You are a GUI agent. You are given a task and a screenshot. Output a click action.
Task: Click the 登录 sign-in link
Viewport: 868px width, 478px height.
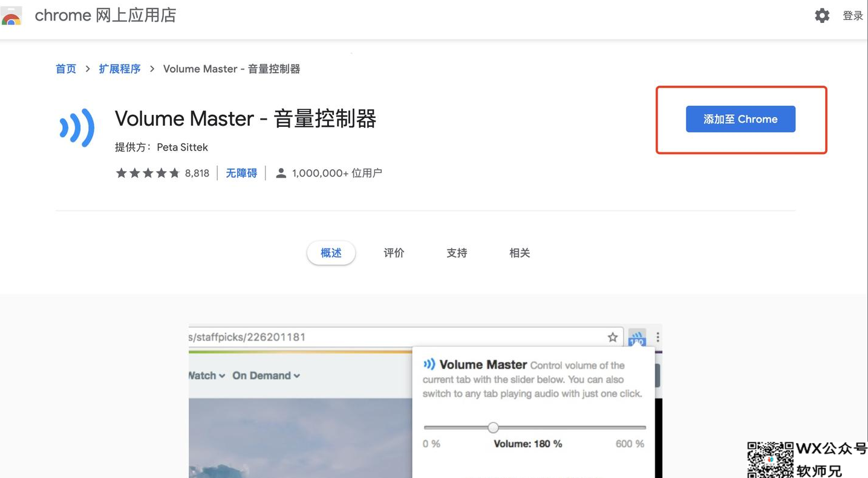852,16
